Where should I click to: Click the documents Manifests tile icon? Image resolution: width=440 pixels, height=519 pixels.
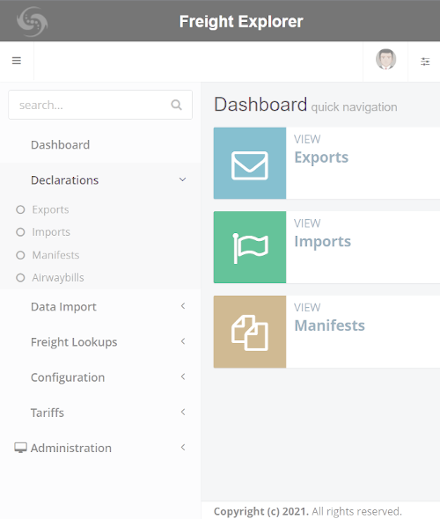click(x=250, y=332)
